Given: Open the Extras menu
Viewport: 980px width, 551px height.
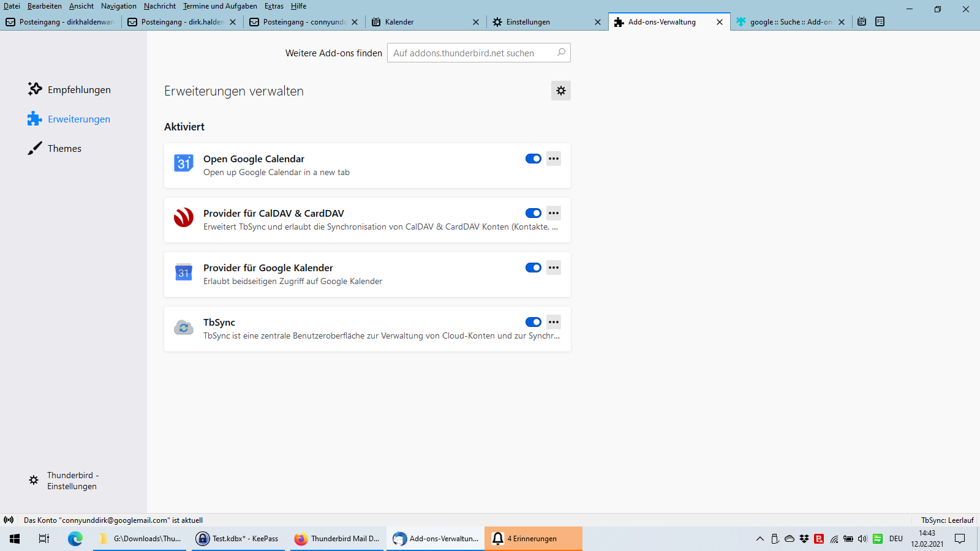Looking at the screenshot, I should pyautogui.click(x=274, y=6).
